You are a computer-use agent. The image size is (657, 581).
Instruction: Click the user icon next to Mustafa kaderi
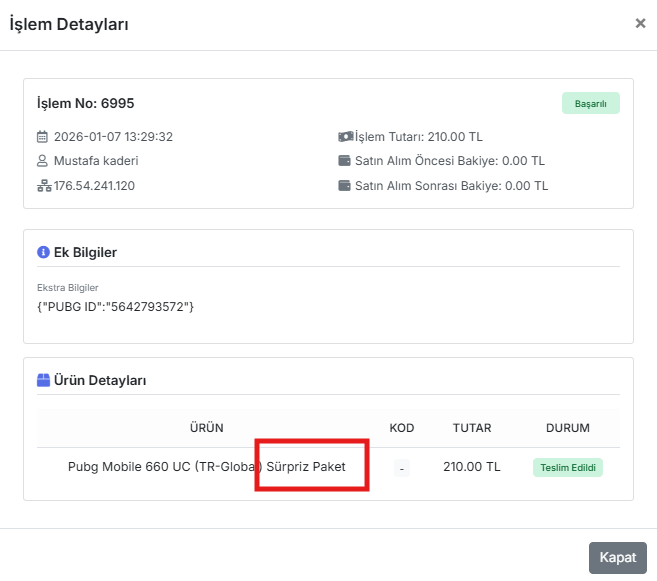[x=42, y=161]
